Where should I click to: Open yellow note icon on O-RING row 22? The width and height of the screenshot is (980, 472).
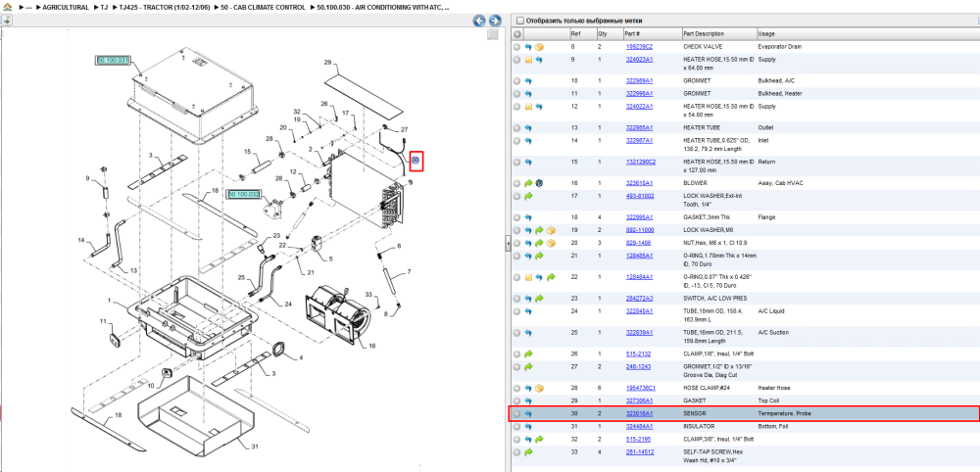click(x=528, y=277)
